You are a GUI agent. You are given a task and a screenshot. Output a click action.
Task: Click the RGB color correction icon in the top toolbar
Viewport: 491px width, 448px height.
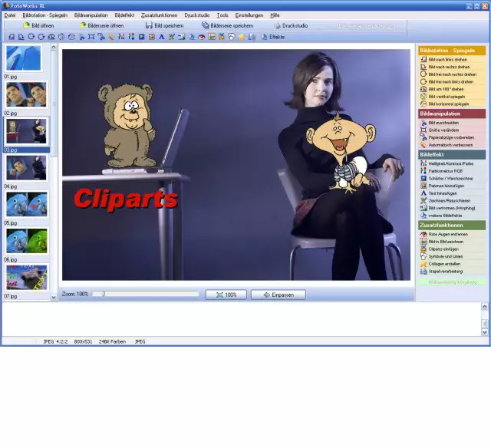coord(131,37)
